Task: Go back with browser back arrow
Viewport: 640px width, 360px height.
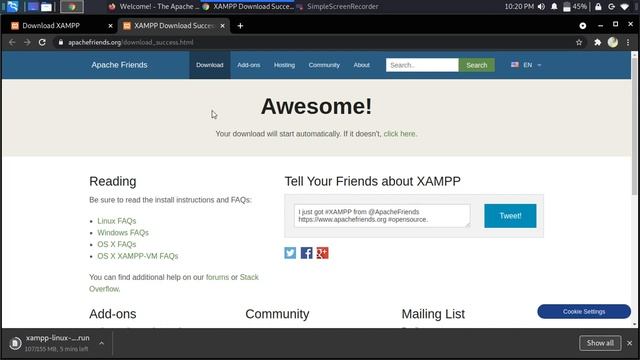Action: [12, 42]
